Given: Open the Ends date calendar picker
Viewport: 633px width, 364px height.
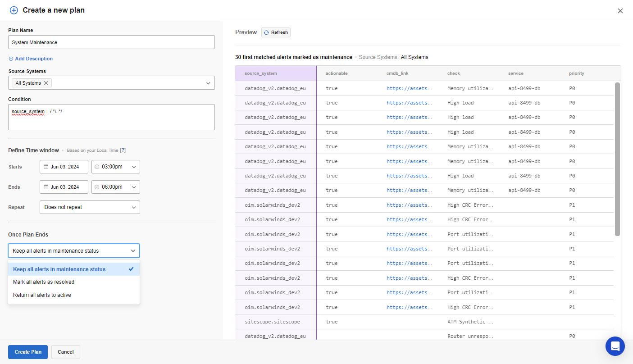Looking at the screenshot, I should (x=64, y=187).
